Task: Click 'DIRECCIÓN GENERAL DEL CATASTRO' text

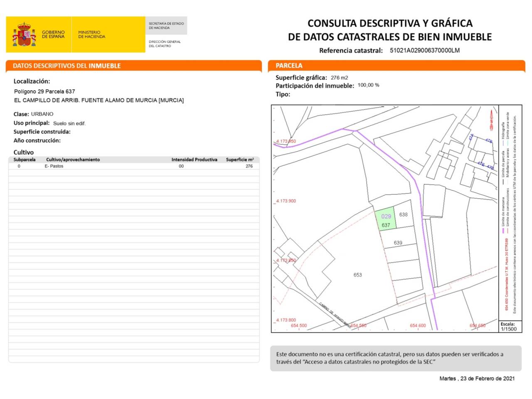Action: pos(165,44)
